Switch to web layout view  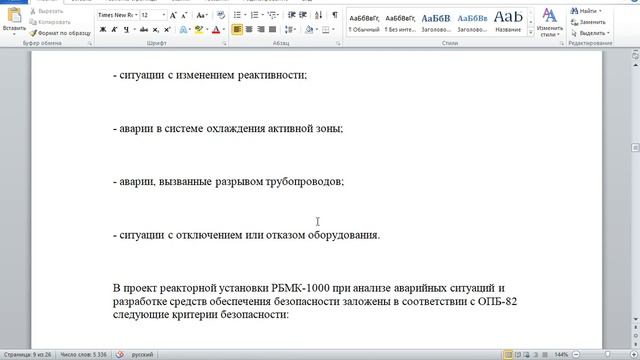point(527,355)
